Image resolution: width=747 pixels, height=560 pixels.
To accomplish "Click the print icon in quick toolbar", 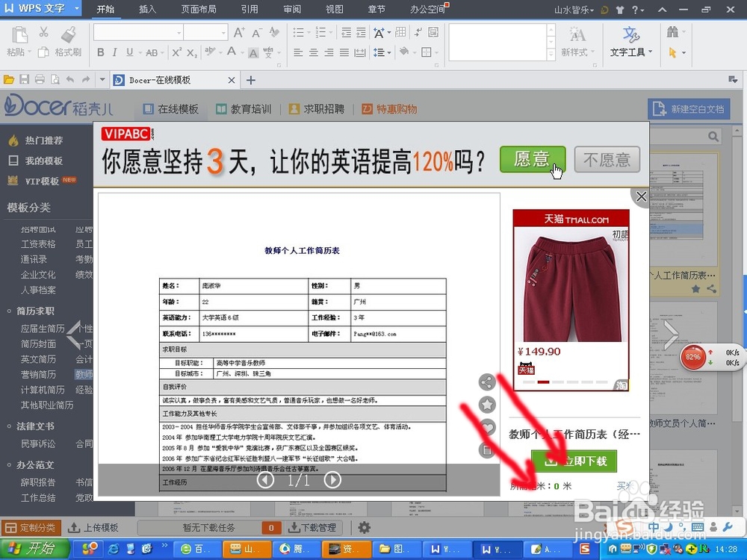I will coord(40,80).
